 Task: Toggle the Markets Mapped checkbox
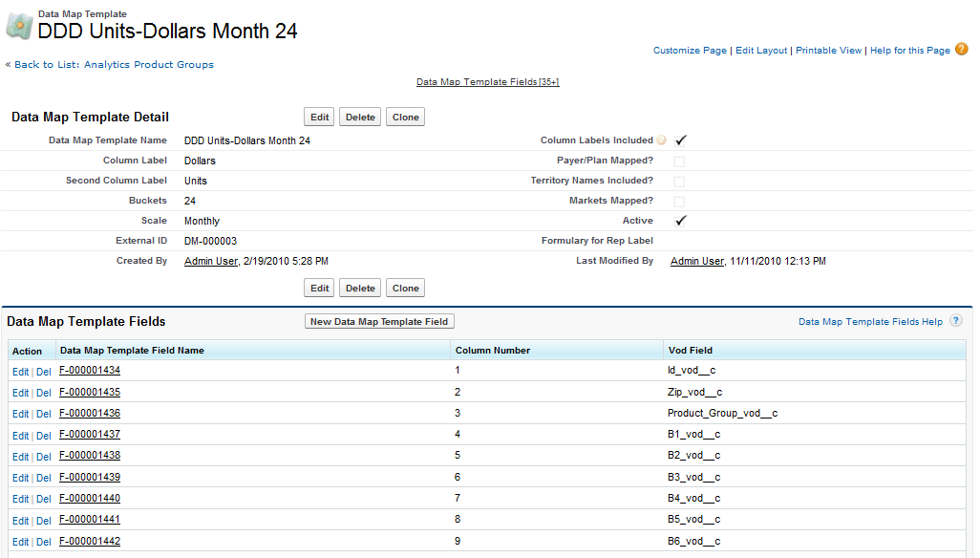679,201
